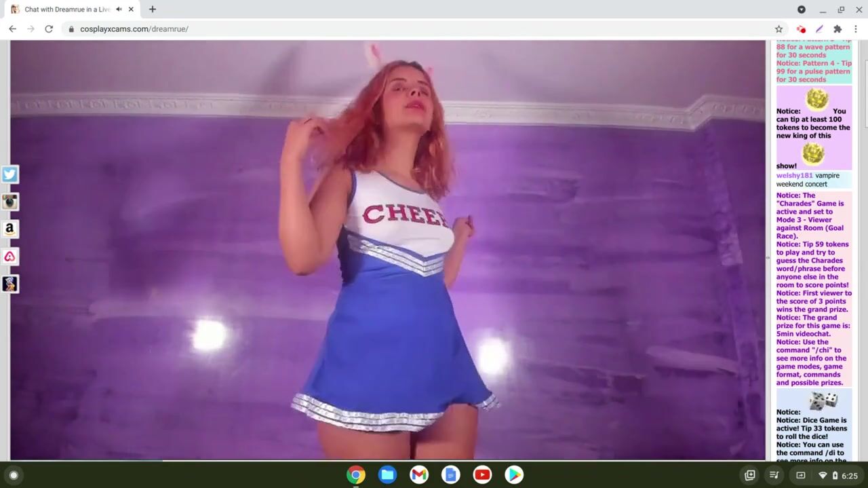Image resolution: width=868 pixels, height=488 pixels.
Task: Click the Instagram icon on the left
Action: [x=9, y=202]
